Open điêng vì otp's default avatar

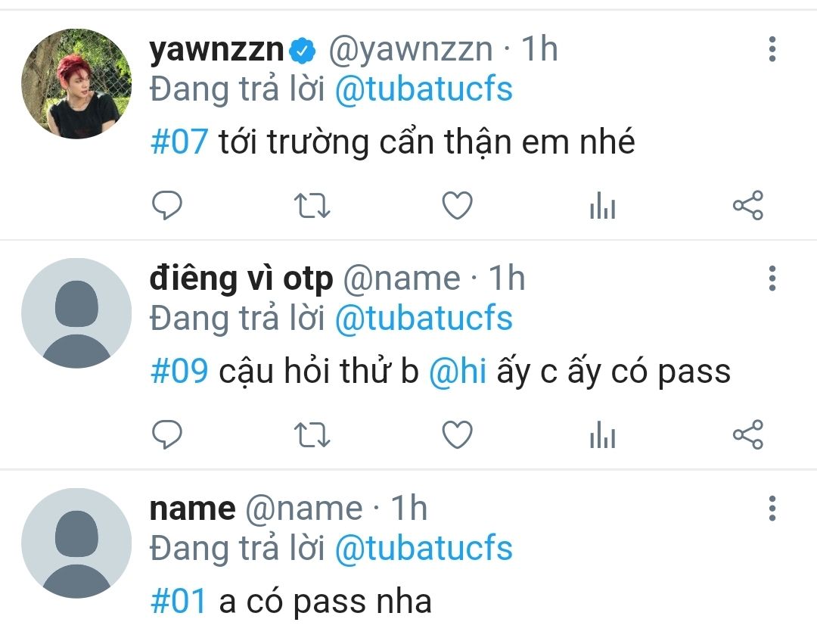[x=76, y=313]
